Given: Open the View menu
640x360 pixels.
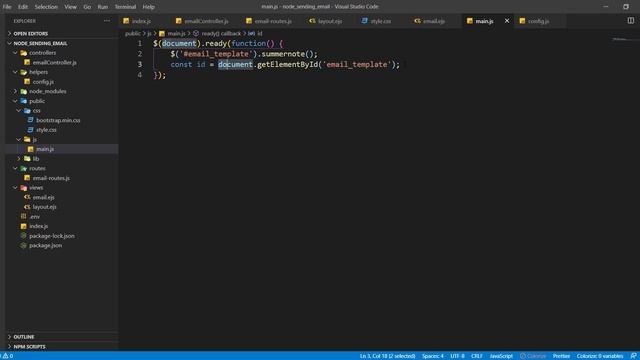Looking at the screenshot, I should pos(70,7).
